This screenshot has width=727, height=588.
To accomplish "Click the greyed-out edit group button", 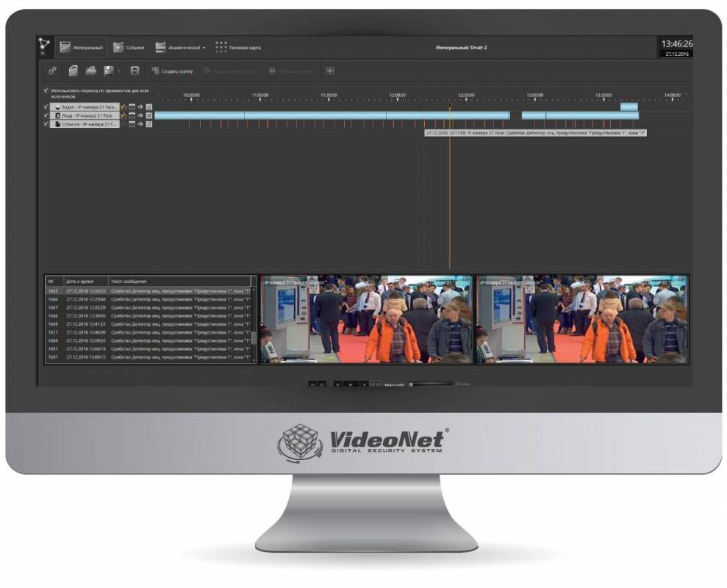I will 230,71.
